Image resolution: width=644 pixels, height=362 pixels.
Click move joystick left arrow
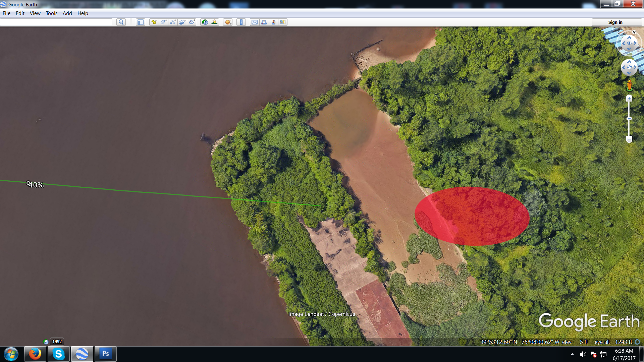[624, 67]
